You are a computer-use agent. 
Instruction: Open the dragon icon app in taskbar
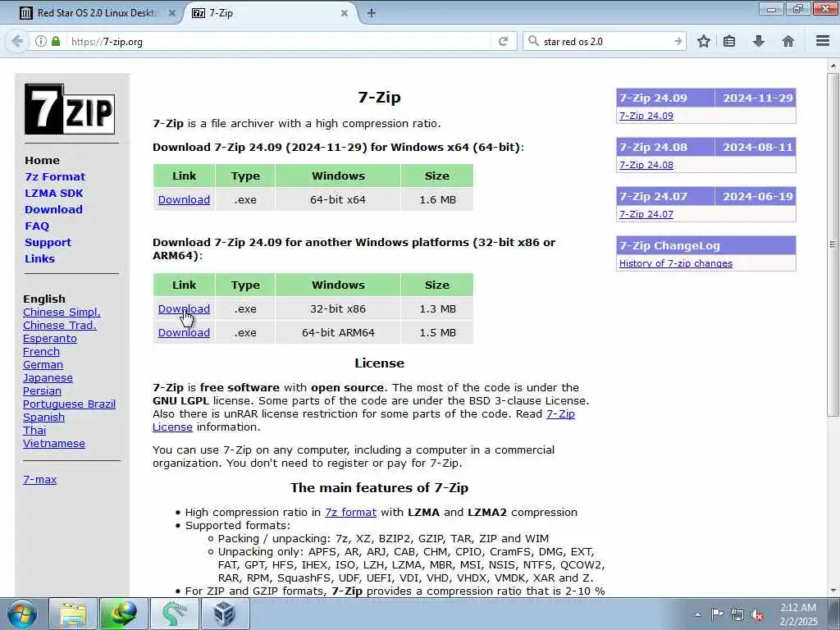pos(175,614)
